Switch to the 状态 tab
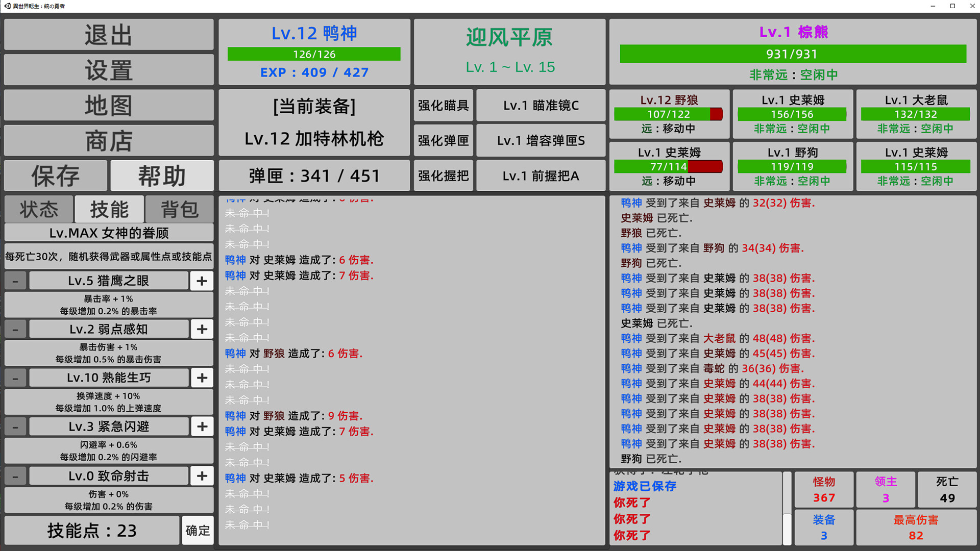Screen dimensions: 980x551 tap(39, 209)
